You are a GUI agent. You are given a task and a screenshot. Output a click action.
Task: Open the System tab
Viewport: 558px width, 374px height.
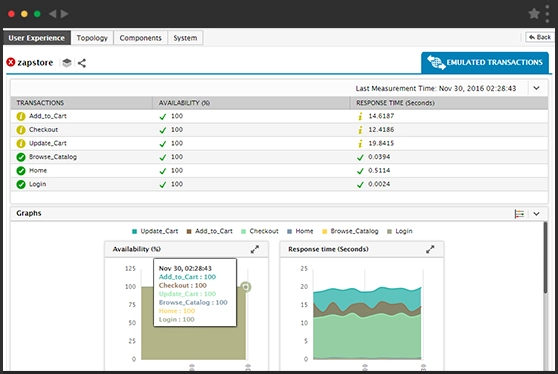[x=185, y=38]
